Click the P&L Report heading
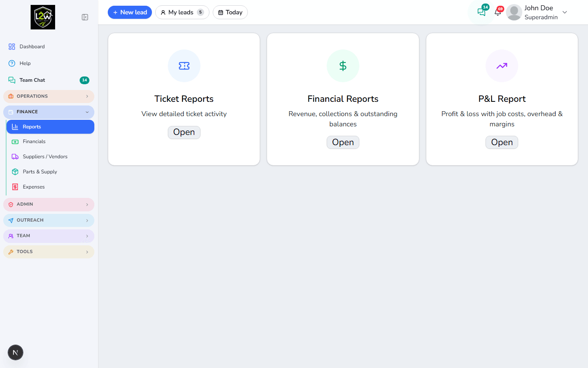Viewport: 588px width, 368px height. tap(502, 99)
